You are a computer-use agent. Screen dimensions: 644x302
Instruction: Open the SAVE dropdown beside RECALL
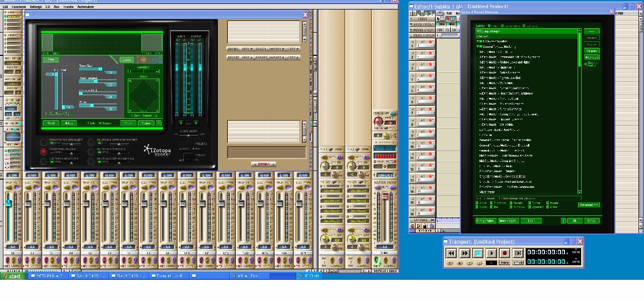pos(247,49)
